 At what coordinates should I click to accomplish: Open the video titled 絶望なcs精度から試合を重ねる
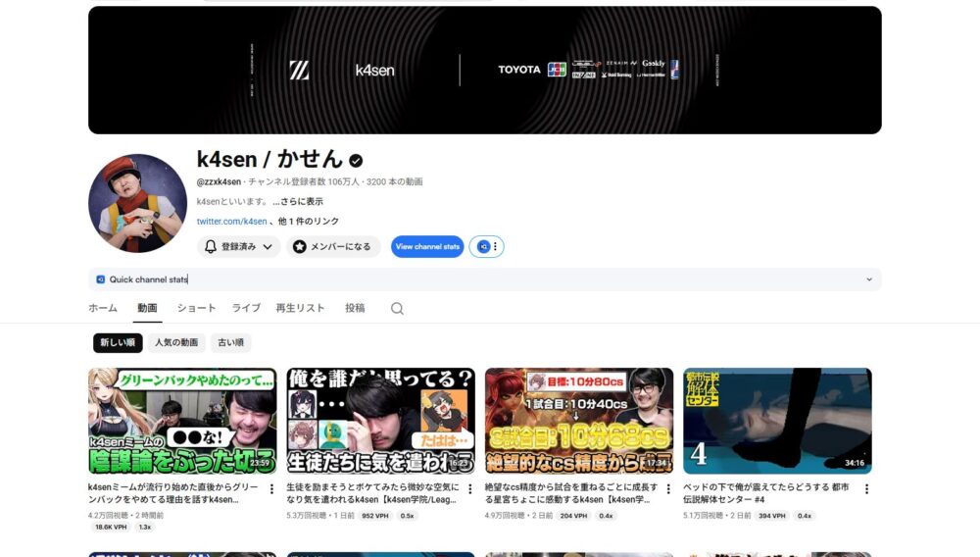click(x=571, y=493)
